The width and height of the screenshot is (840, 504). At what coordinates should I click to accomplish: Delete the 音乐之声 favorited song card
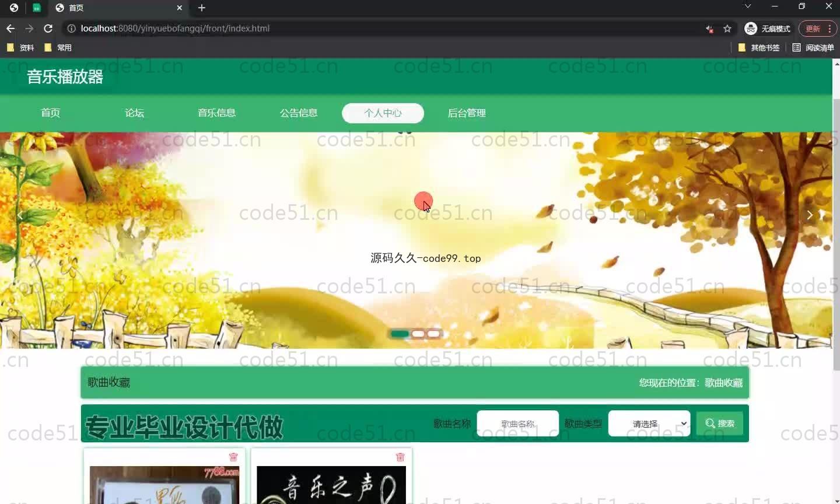[x=400, y=457]
